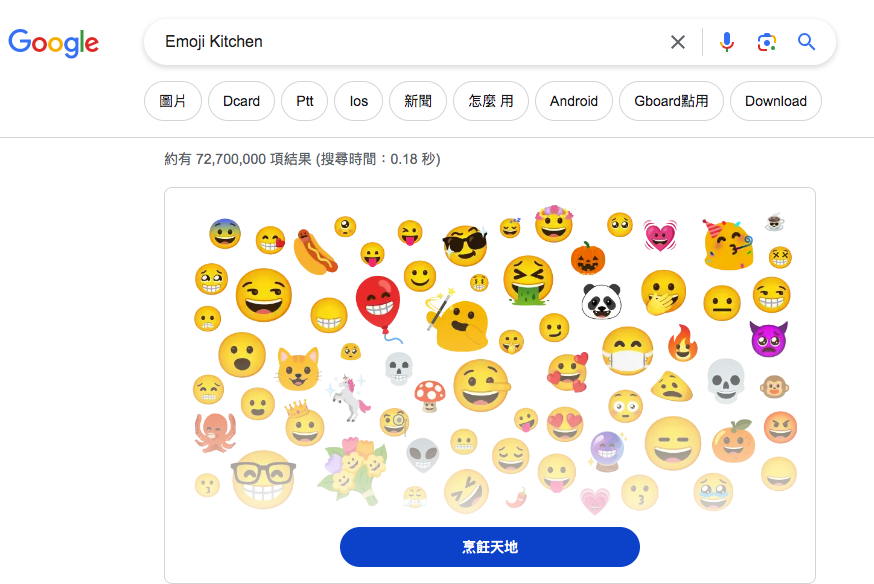Click the orange cat face emoji
Image resolution: width=874 pixels, height=584 pixels.
pyautogui.click(x=299, y=369)
